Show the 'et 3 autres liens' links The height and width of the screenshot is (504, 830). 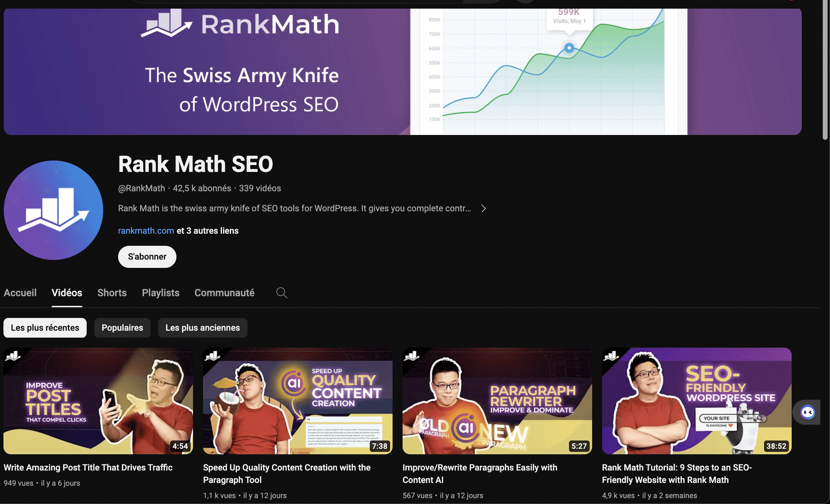pos(208,231)
